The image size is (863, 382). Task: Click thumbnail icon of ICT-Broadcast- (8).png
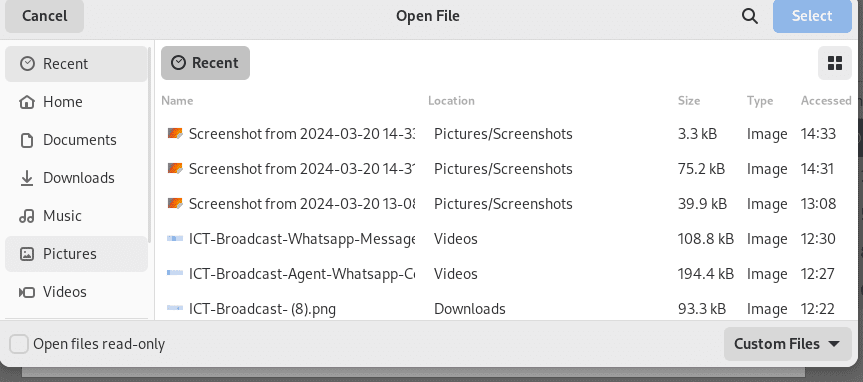click(x=175, y=308)
